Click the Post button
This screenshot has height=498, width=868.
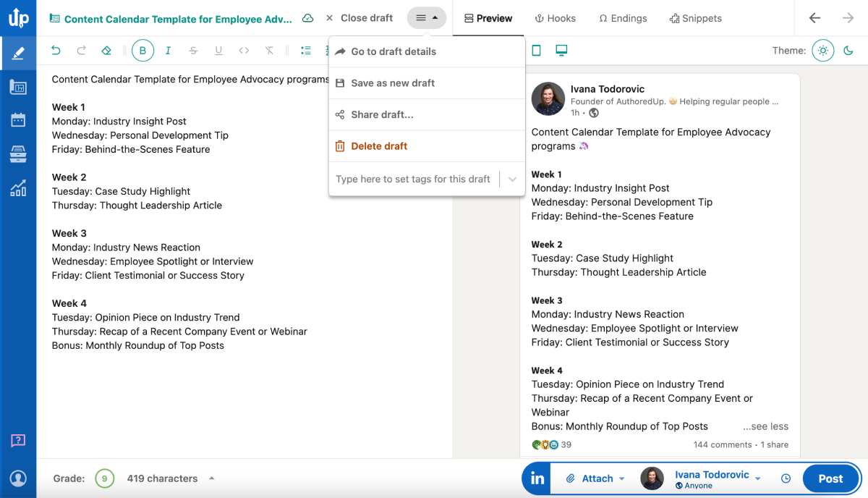coord(830,478)
